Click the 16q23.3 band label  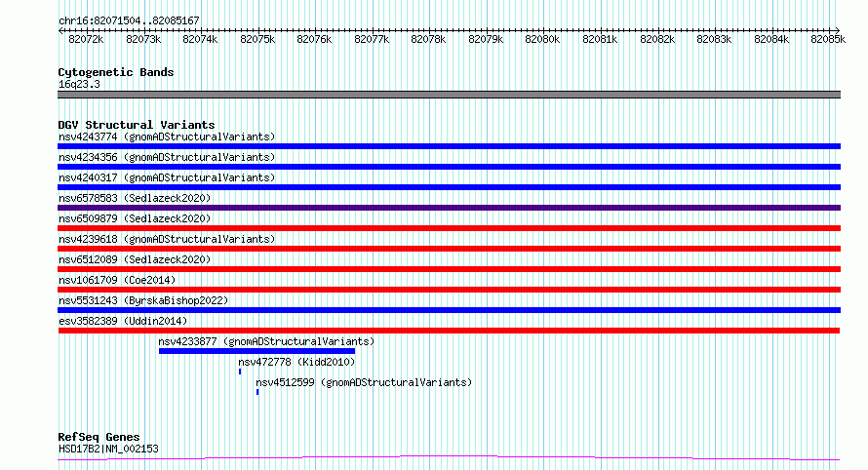click(x=79, y=84)
